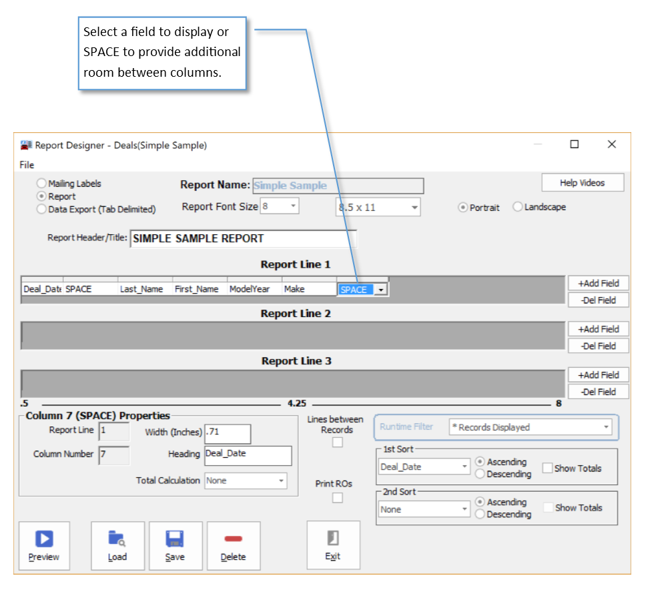Click the Help Videos button
The image size is (672, 616).
tap(583, 183)
